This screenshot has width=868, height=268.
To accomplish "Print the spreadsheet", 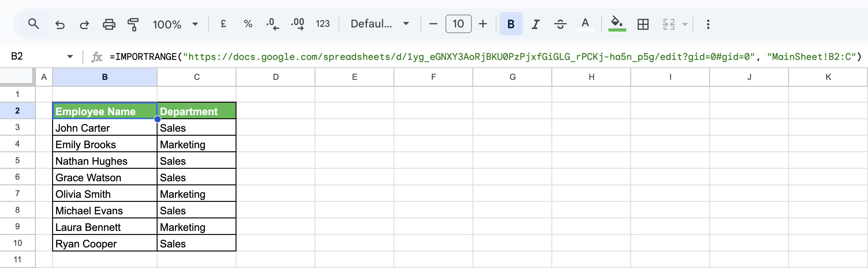I will [109, 24].
